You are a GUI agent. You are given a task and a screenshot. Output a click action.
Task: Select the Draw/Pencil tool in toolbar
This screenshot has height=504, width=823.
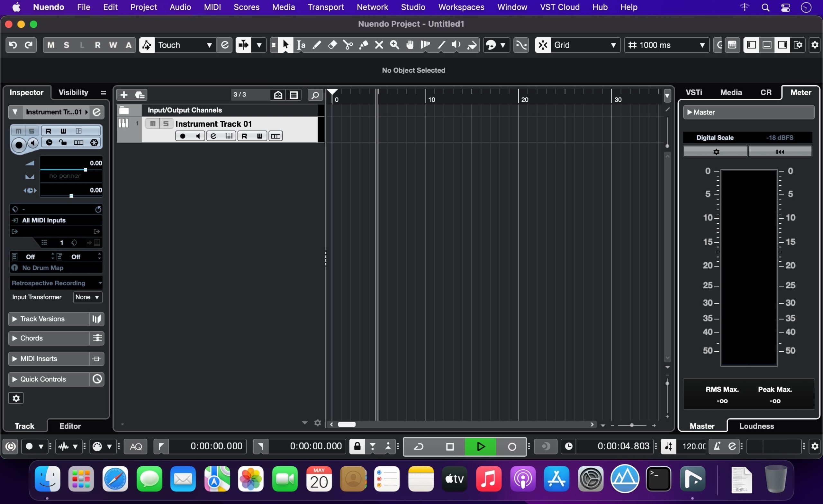coord(316,45)
